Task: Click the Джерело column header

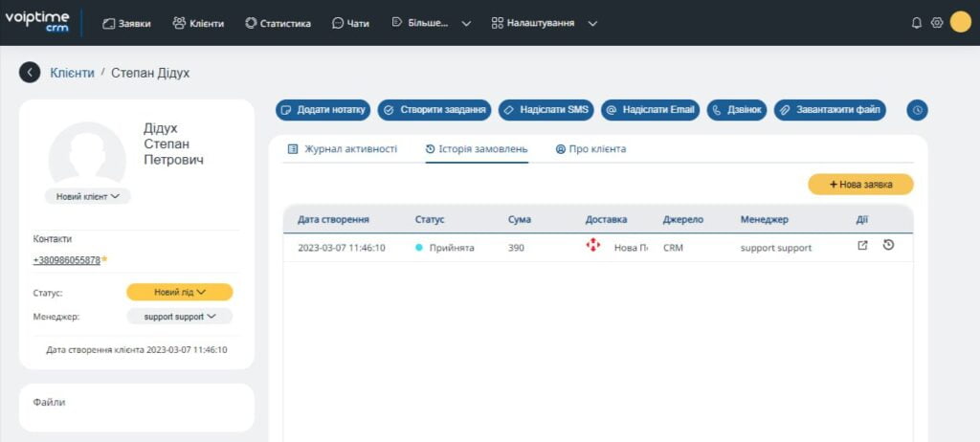Action: [683, 219]
